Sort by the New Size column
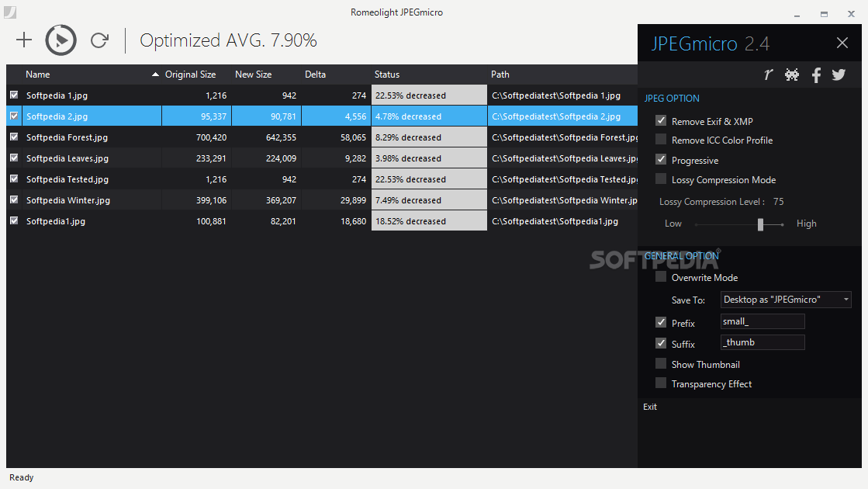The height and width of the screenshot is (489, 868). (253, 75)
